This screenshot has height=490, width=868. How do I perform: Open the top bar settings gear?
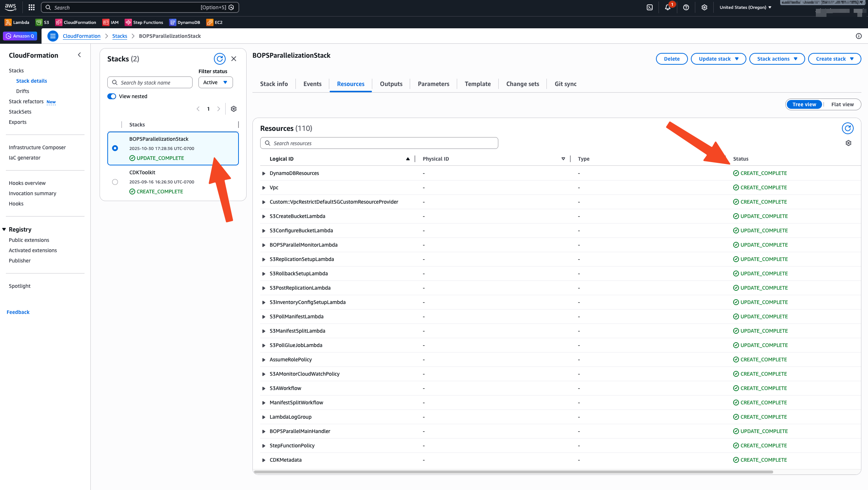704,7
